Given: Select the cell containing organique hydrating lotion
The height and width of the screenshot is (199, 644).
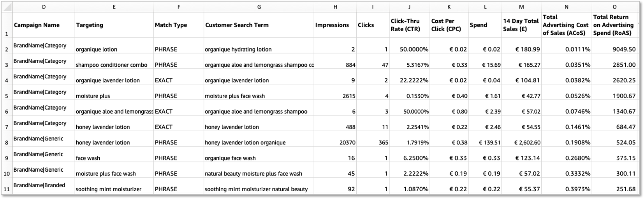Looking at the screenshot, I should coord(238,50).
